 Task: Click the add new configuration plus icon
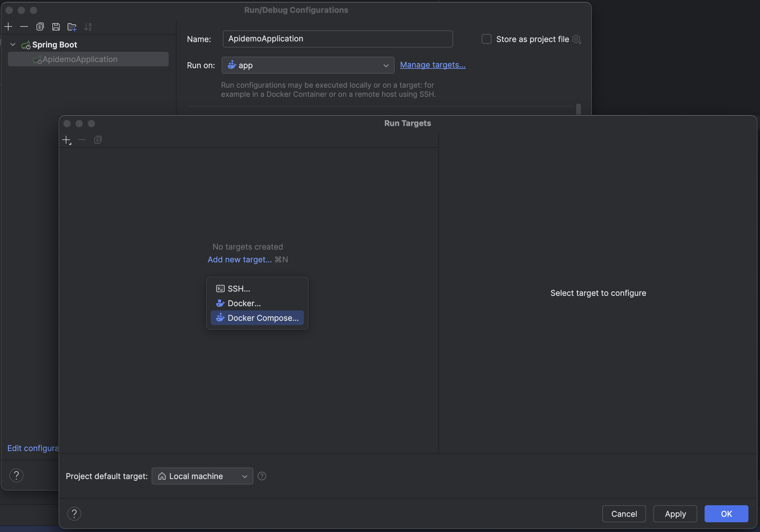tap(9, 26)
